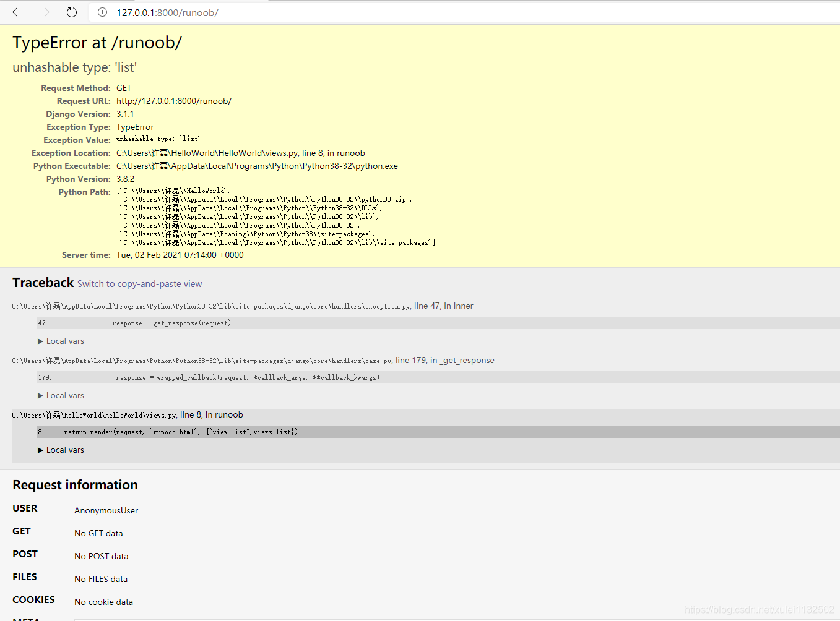
Task: Click views.py file path, line 8, in runoob
Action: pos(128,415)
